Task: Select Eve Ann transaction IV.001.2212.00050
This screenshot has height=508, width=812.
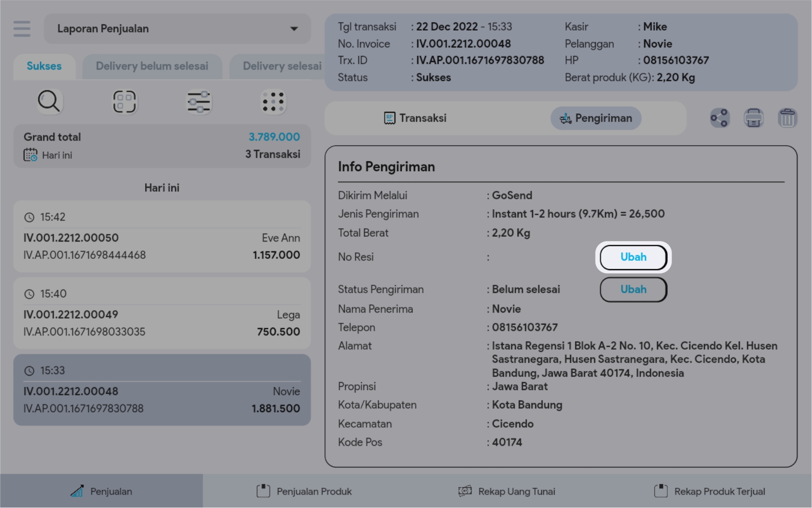Action: click(162, 237)
